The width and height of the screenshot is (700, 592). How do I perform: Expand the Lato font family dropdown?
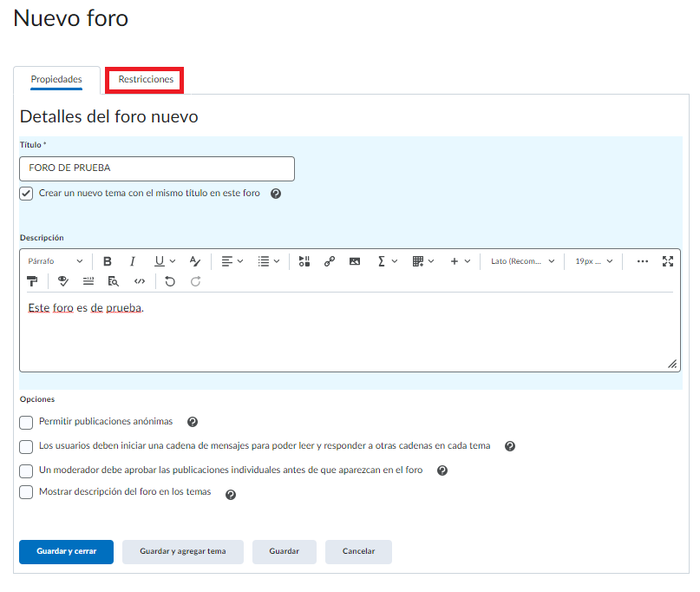(522, 261)
